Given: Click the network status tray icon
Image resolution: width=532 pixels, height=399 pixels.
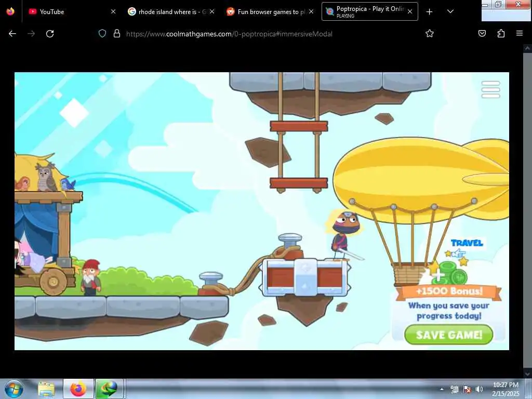Looking at the screenshot, I should point(454,389).
